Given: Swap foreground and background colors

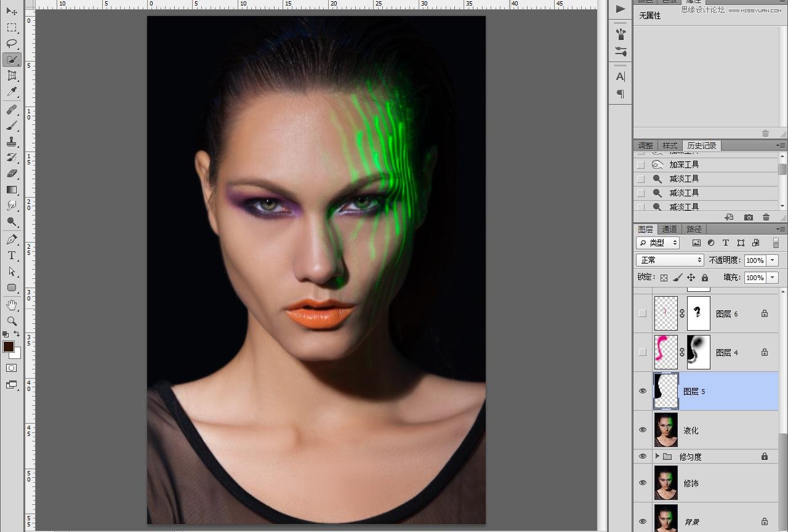Looking at the screenshot, I should pyautogui.click(x=17, y=334).
